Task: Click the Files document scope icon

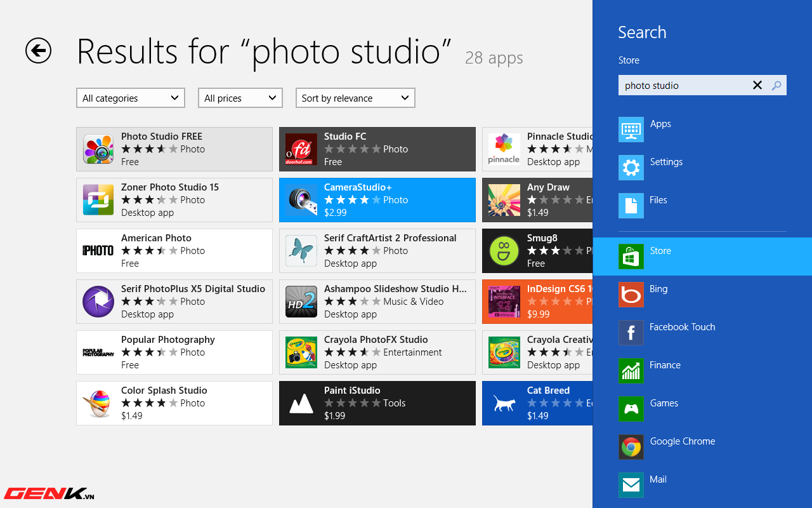Action: point(631,206)
